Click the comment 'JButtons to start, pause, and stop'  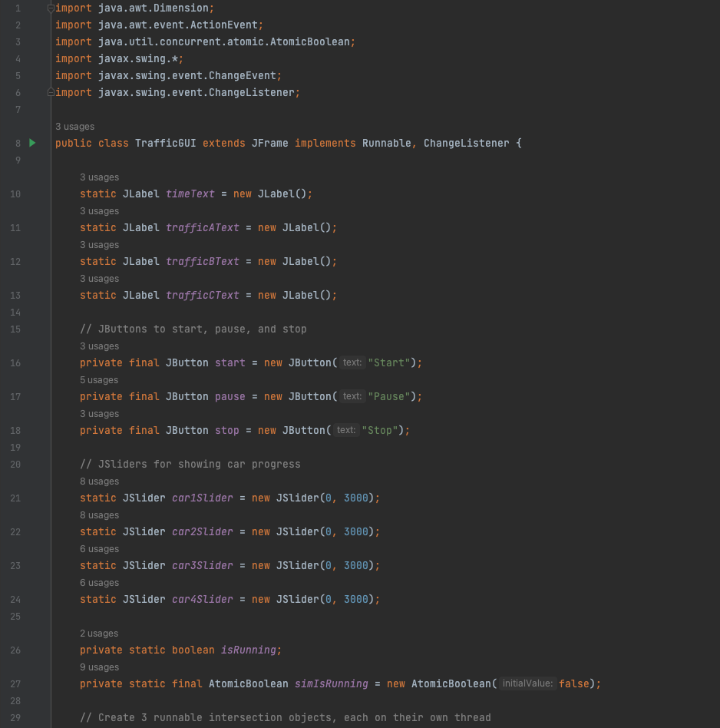point(193,329)
